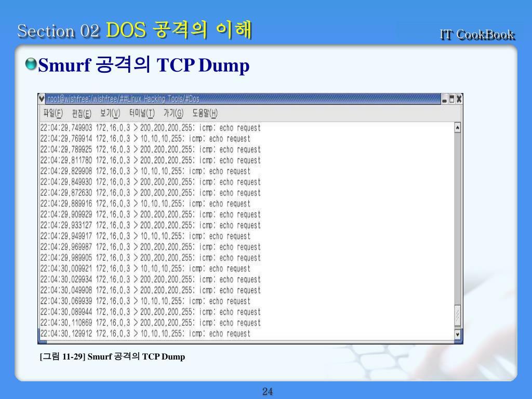Open the 보기(V) menu
Viewport: 532px width, 399px height.
pos(110,113)
